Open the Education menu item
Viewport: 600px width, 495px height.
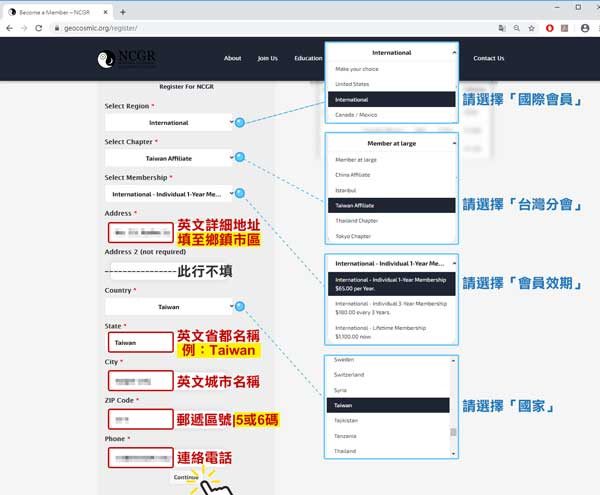(x=308, y=58)
